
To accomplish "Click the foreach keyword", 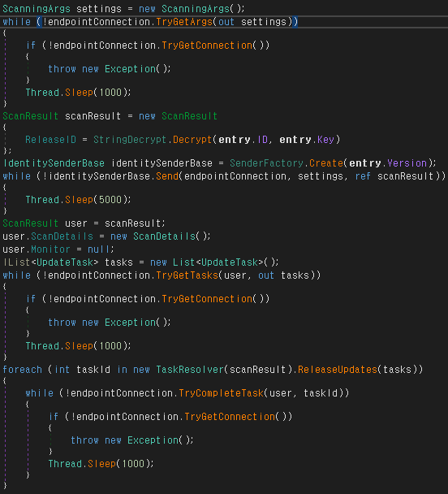I will [22, 370].
